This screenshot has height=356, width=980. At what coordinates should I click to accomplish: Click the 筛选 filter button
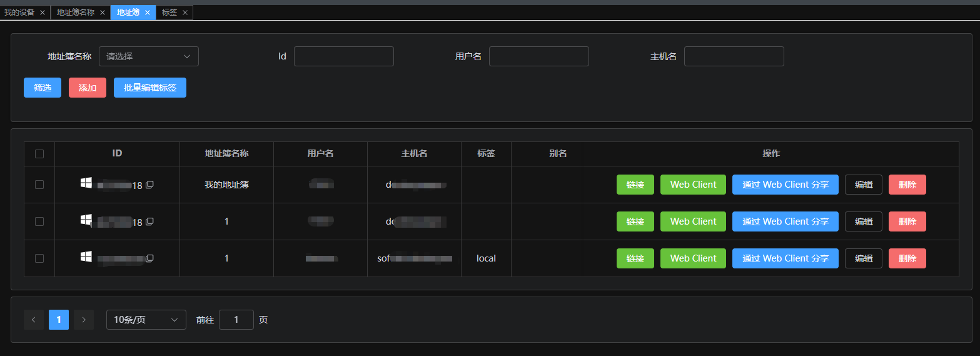tap(43, 88)
